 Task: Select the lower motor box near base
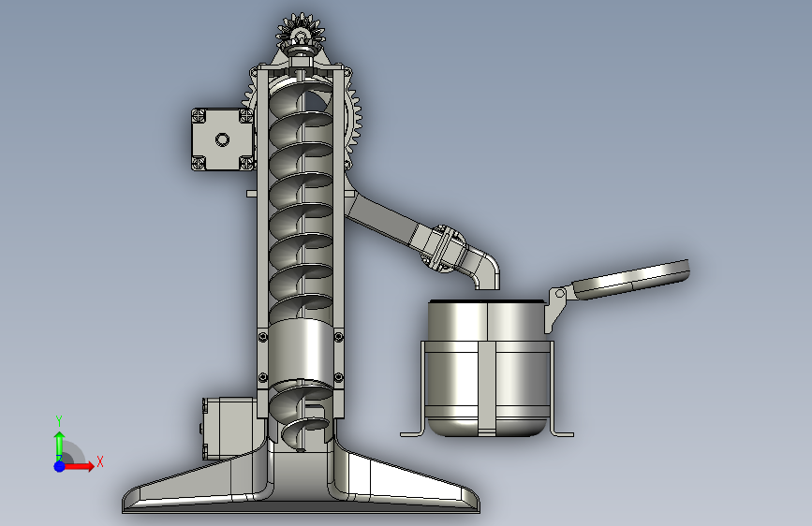point(228,429)
